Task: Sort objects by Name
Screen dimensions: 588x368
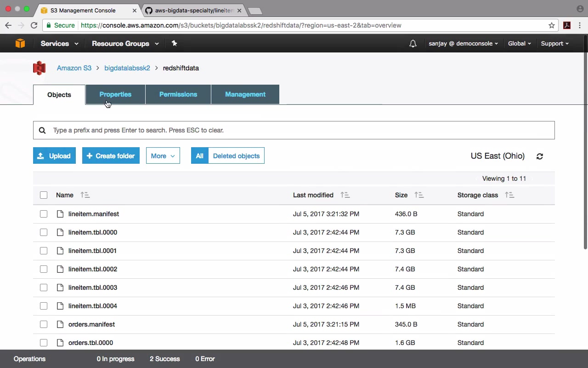Action: 85,195
